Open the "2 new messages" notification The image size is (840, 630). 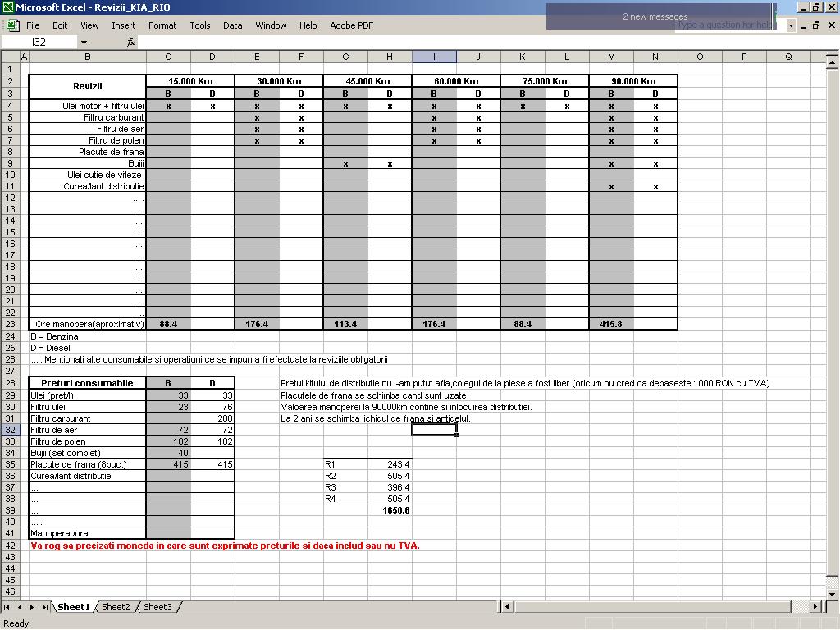click(x=661, y=16)
